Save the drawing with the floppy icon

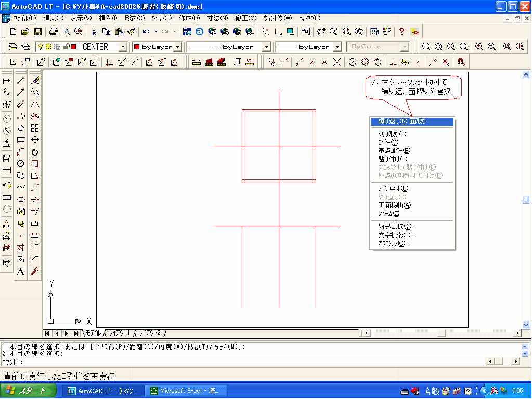click(x=37, y=32)
